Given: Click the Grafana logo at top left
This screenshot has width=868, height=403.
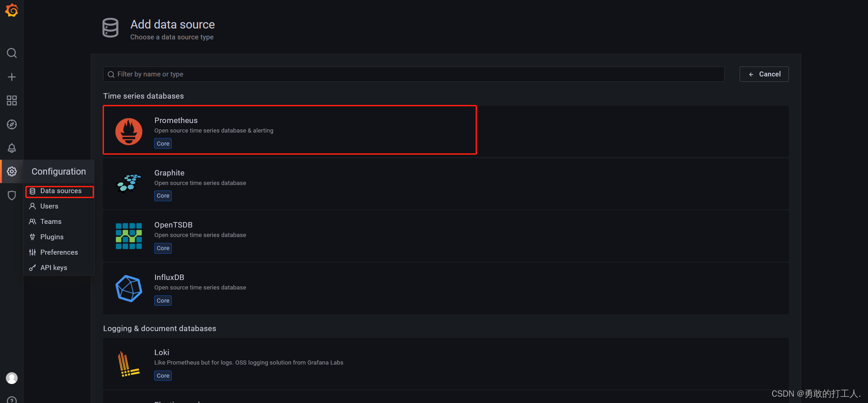Looking at the screenshot, I should tap(12, 10).
